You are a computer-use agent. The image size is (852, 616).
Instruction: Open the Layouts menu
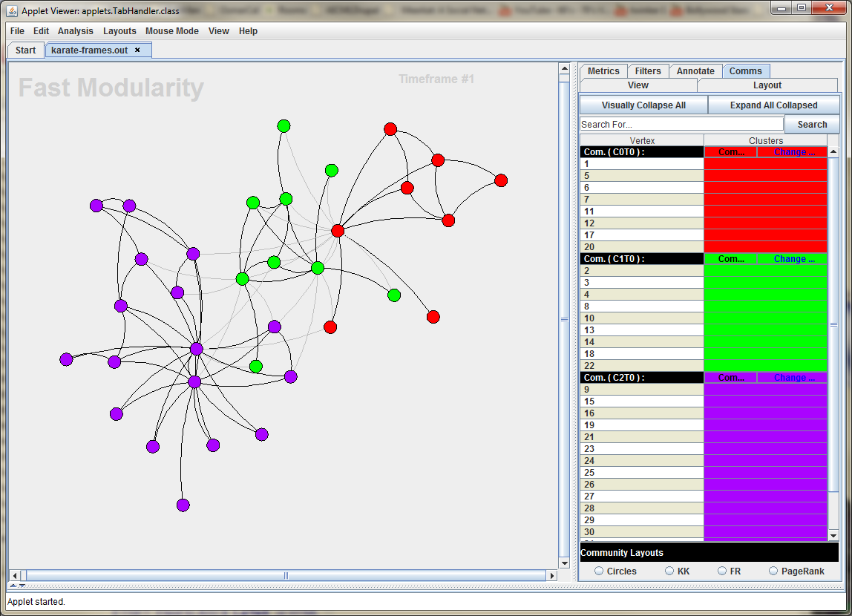pos(119,31)
